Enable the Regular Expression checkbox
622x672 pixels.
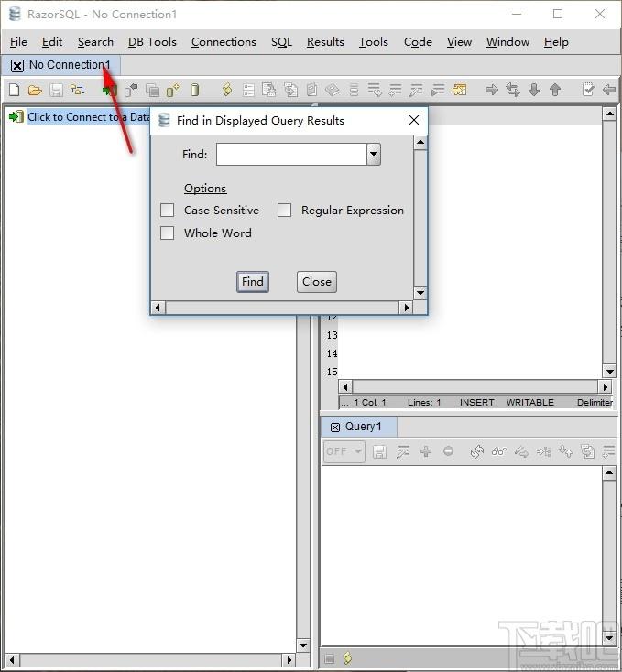pos(284,211)
